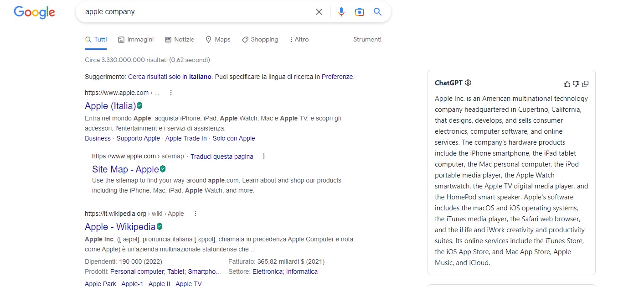
Task: Give thumbs down to ChatGPT answer
Action: (x=576, y=83)
